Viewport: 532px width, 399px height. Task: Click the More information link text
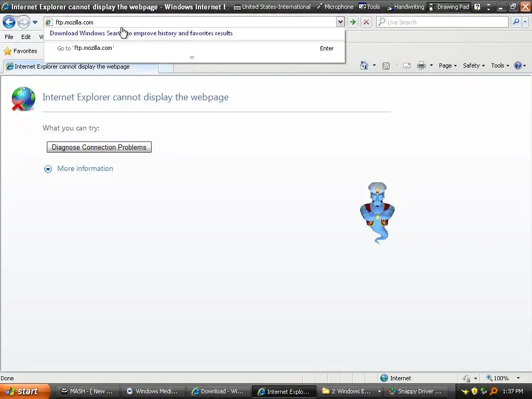[85, 169]
